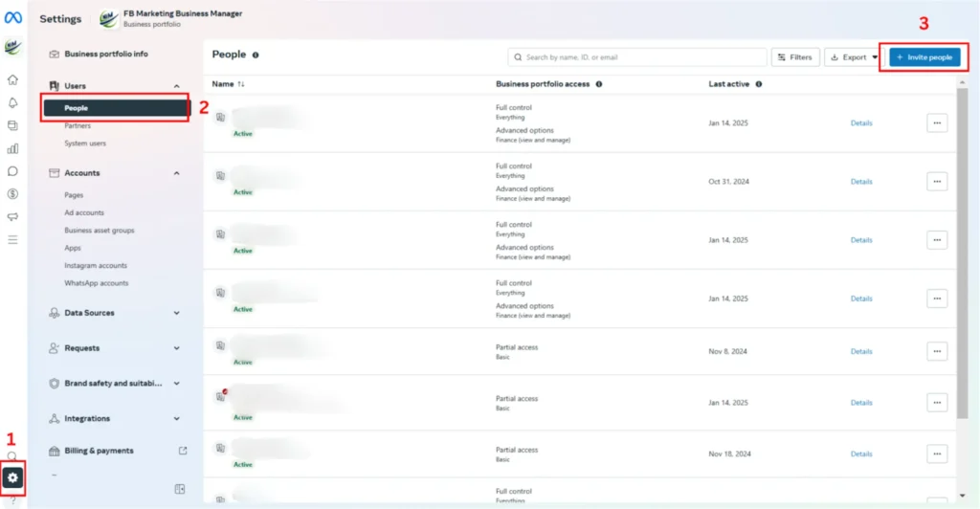Click the scrollbar down arrow

pyautogui.click(x=962, y=496)
